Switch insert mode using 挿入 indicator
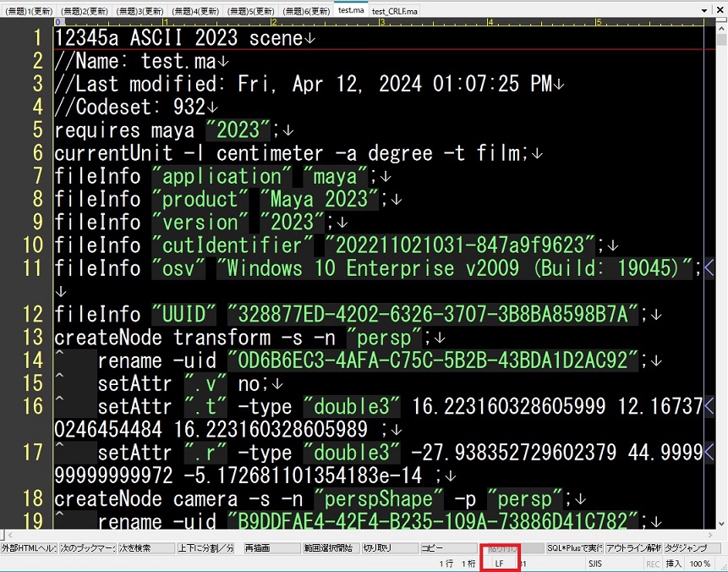Viewport: 728px width, 572px height. click(x=673, y=563)
